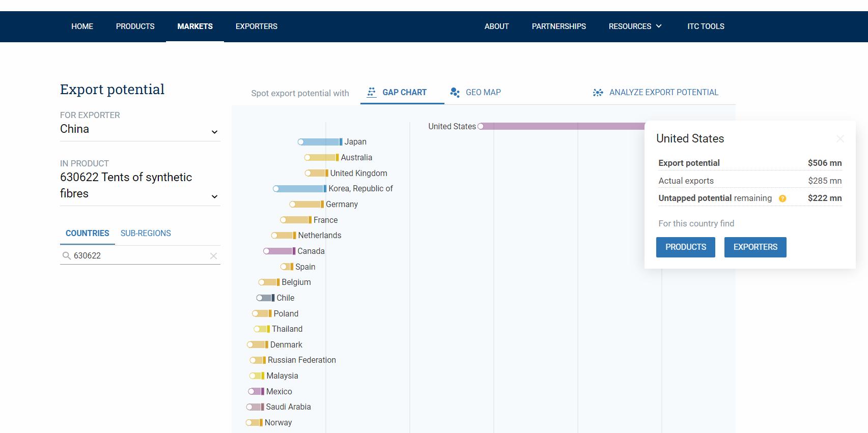Close the United States popup

coord(840,138)
